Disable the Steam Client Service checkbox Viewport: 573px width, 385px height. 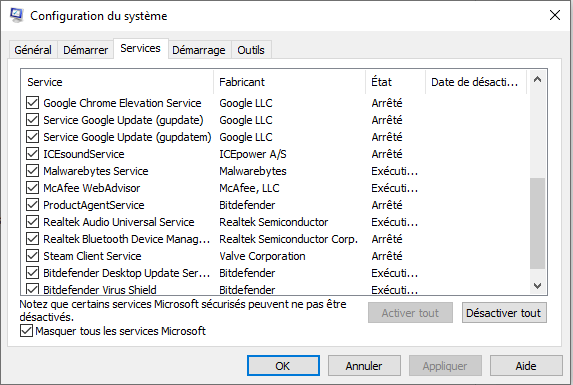pyautogui.click(x=33, y=256)
